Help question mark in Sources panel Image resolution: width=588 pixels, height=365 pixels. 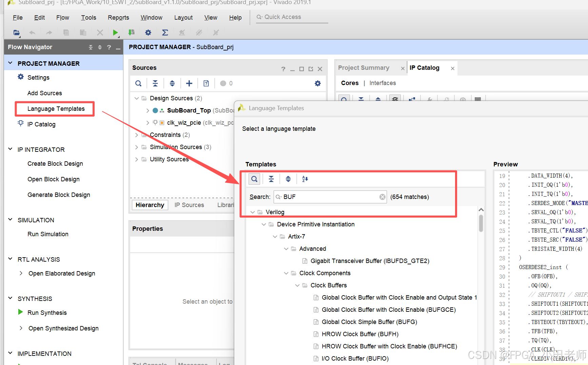click(283, 69)
